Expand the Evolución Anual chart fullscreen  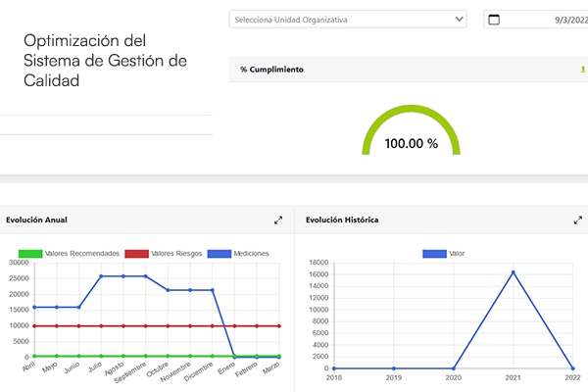pyautogui.click(x=278, y=220)
